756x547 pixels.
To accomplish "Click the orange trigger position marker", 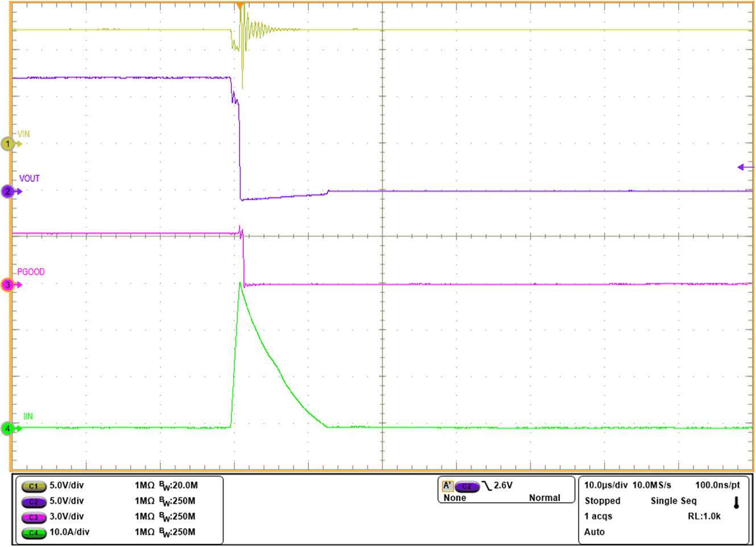I will click(239, 6).
